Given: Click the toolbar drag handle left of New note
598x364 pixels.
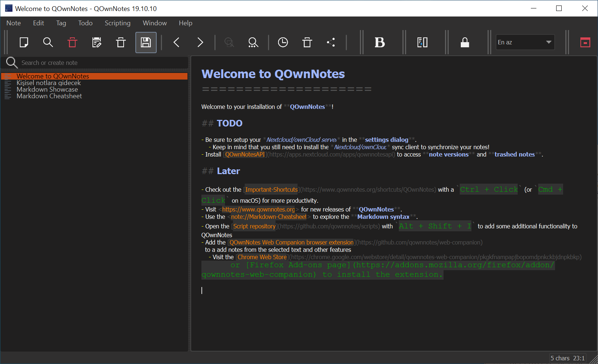Looking at the screenshot, I should tap(6, 43).
